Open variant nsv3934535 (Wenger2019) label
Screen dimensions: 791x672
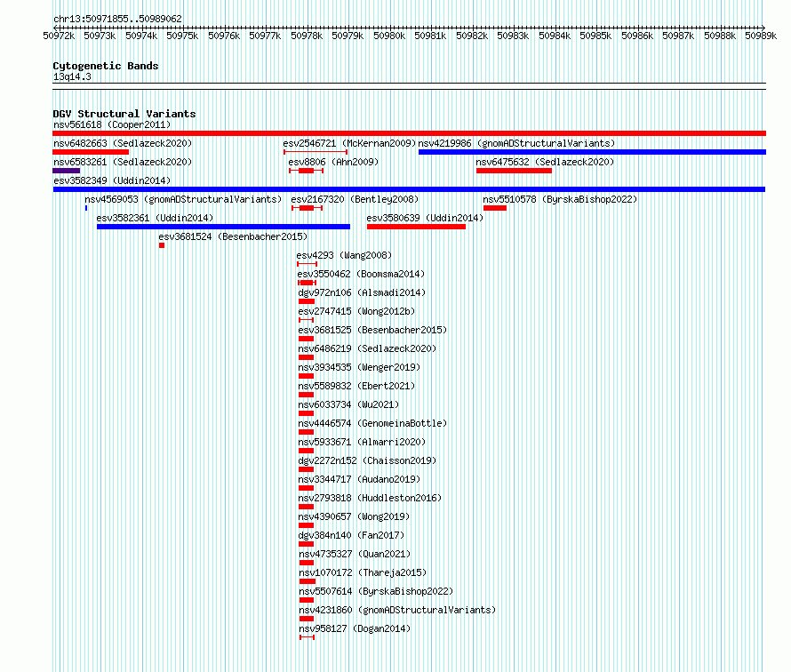click(x=359, y=367)
